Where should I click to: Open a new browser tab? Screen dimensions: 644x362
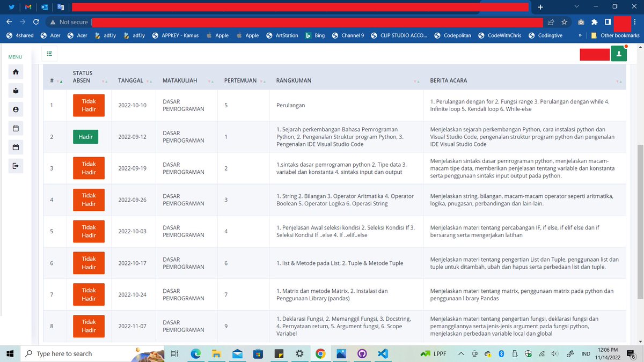[x=540, y=7]
